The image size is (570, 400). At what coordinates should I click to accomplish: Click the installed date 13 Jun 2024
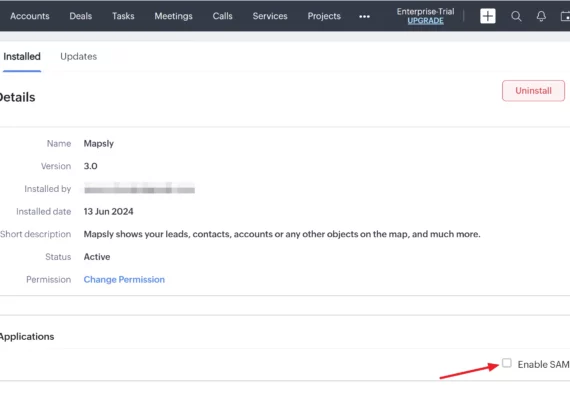108,212
